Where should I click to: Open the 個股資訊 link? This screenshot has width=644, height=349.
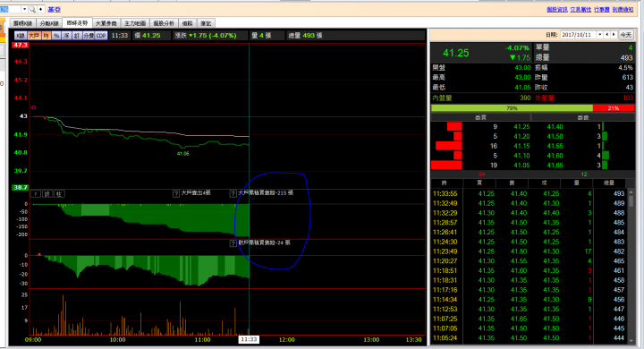click(x=557, y=9)
